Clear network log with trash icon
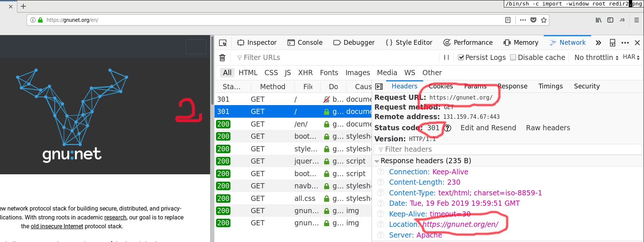This screenshot has height=242, width=644. 222,57
